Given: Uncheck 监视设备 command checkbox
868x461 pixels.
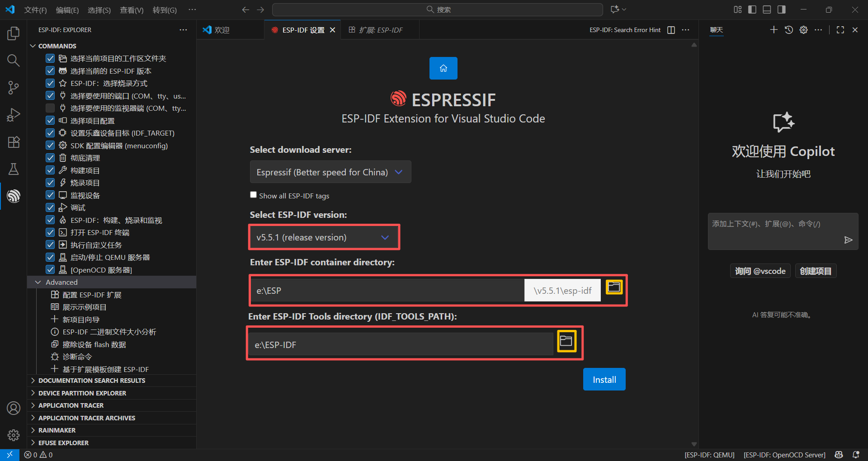Looking at the screenshot, I should click(50, 195).
